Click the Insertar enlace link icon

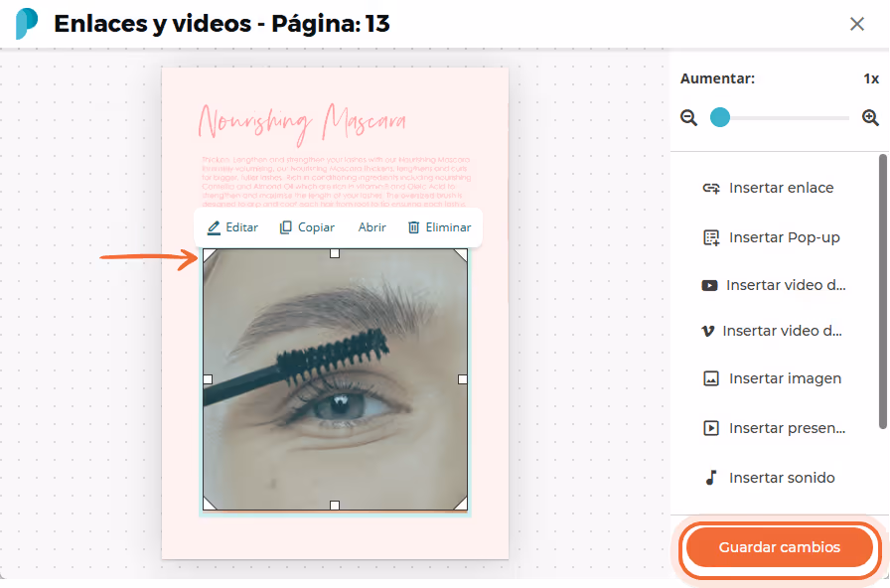click(711, 188)
